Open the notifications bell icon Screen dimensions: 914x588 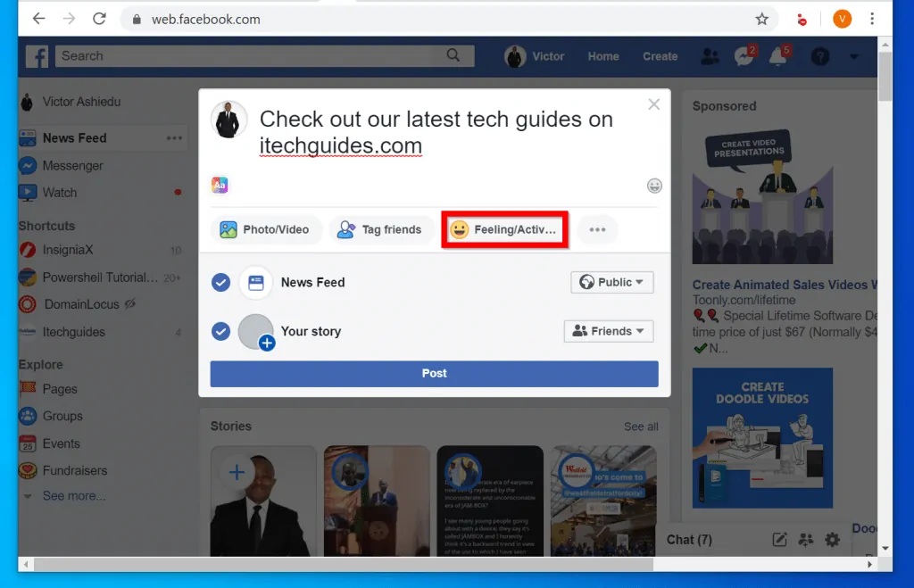point(777,56)
